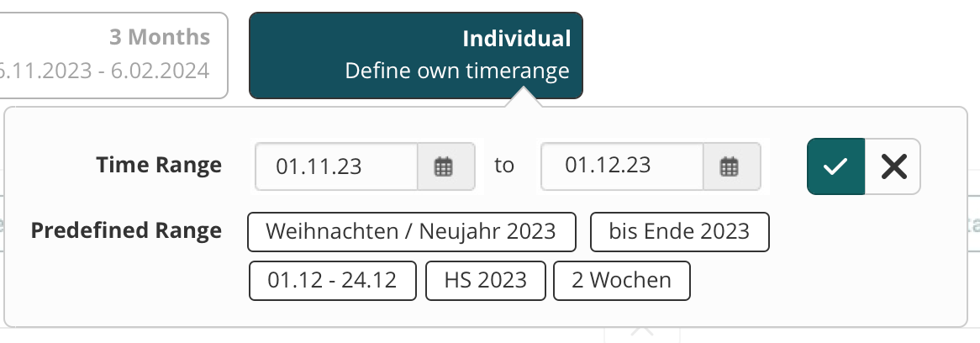Click the popup's pointer arrow under Individual
The image size is (980, 343).
point(524,99)
